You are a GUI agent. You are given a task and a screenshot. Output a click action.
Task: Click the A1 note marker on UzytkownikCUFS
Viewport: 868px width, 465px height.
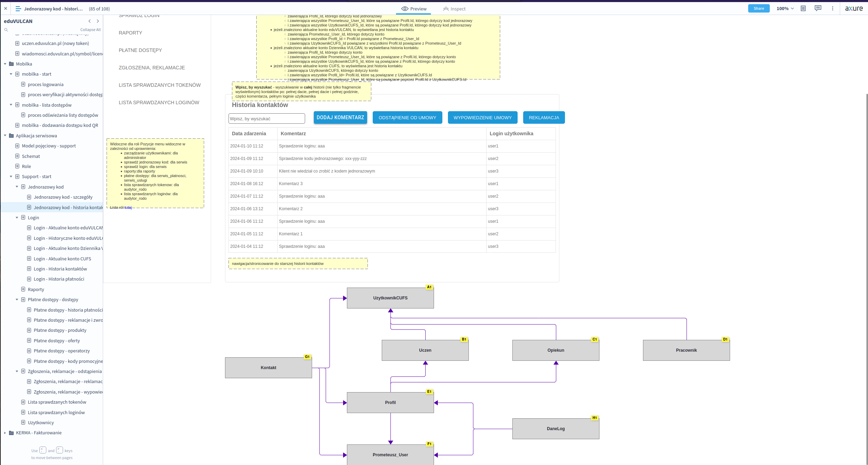click(x=429, y=287)
